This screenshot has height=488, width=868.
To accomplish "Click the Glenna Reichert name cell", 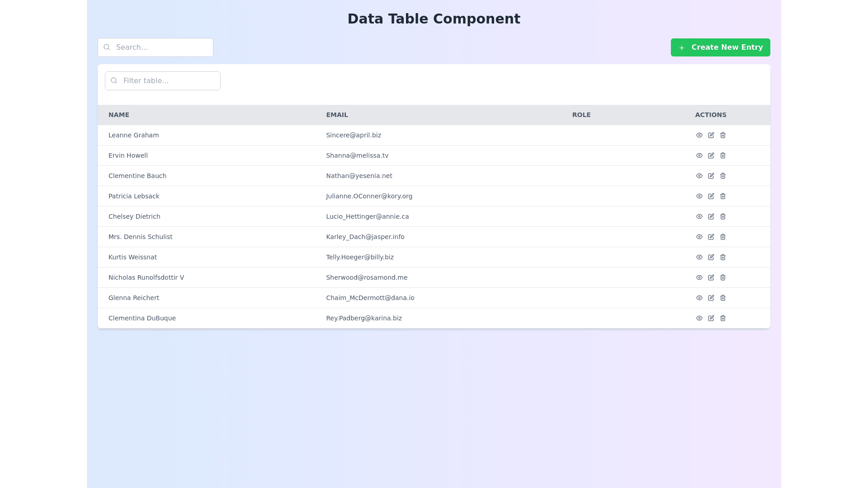I will coord(134,298).
